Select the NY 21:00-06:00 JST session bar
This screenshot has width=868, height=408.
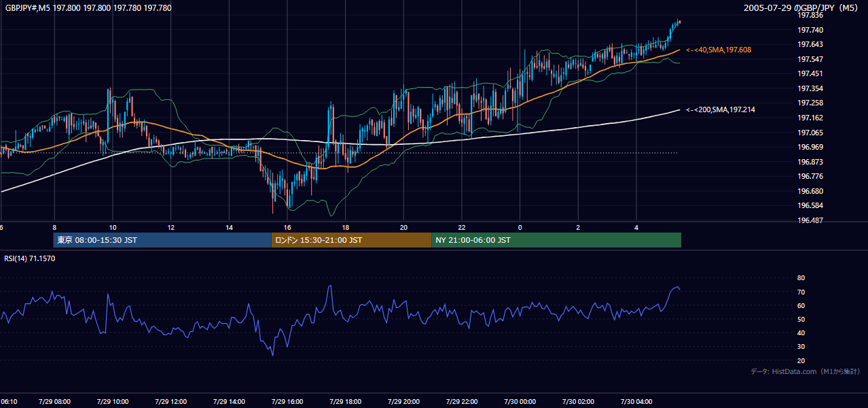click(x=556, y=240)
